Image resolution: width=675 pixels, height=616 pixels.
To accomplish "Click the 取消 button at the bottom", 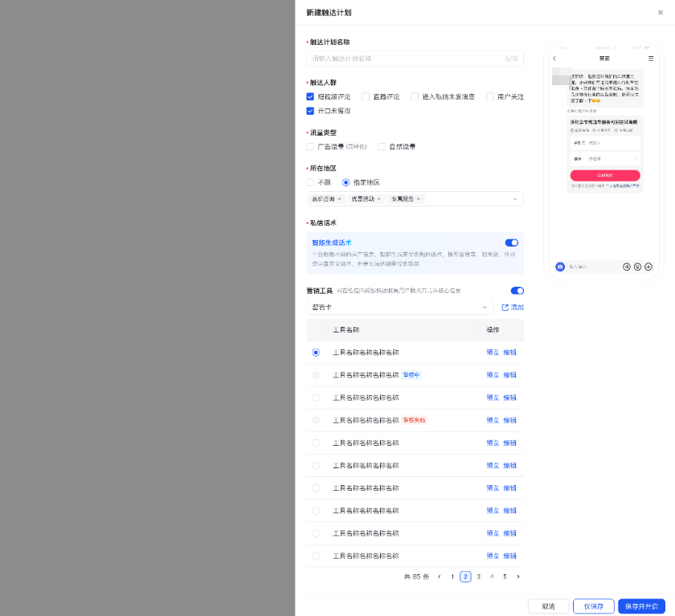I will (548, 606).
